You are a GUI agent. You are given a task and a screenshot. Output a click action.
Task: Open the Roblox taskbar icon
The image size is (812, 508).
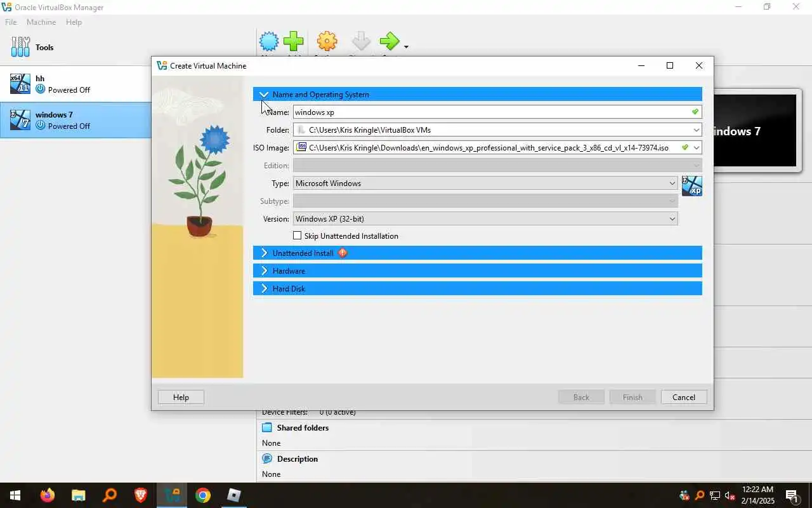pyautogui.click(x=234, y=495)
